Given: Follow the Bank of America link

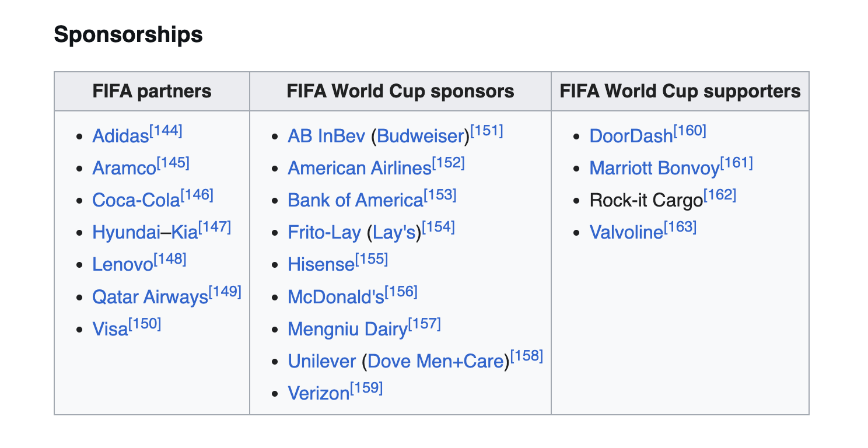Looking at the screenshot, I should pyautogui.click(x=355, y=200).
